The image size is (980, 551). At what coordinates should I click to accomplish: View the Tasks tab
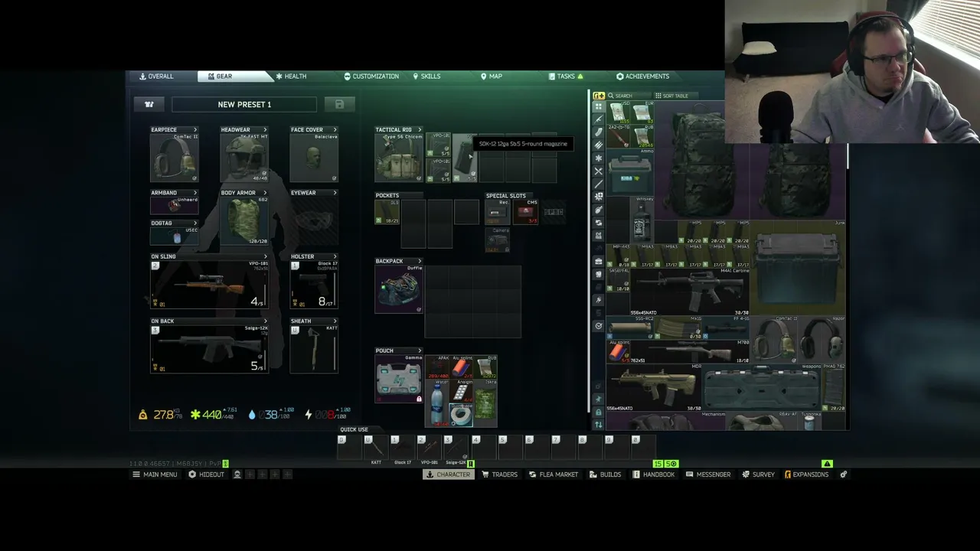tap(566, 77)
